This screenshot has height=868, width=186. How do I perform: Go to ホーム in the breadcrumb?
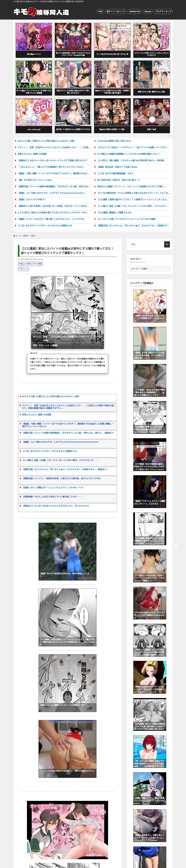(x=17, y=236)
